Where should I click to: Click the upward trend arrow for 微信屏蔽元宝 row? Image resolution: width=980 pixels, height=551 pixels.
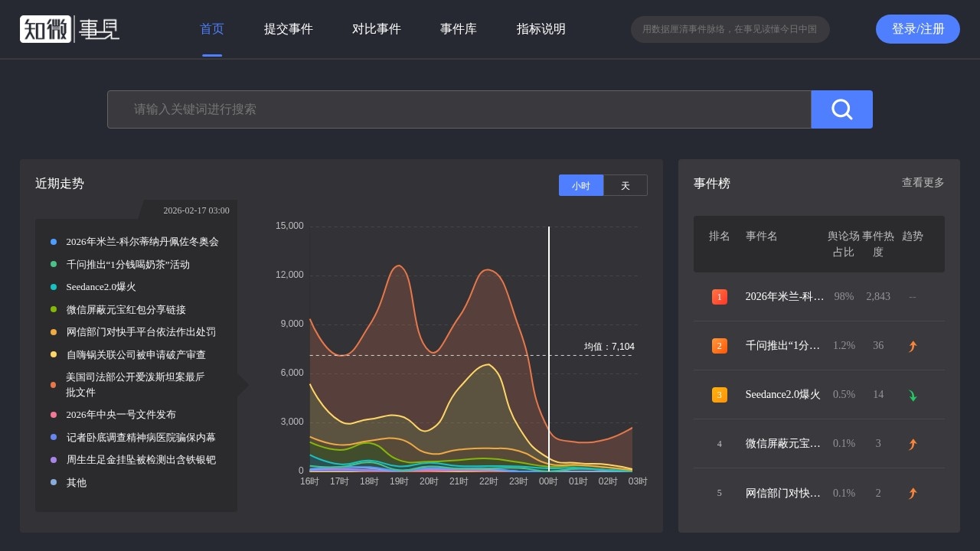point(912,443)
